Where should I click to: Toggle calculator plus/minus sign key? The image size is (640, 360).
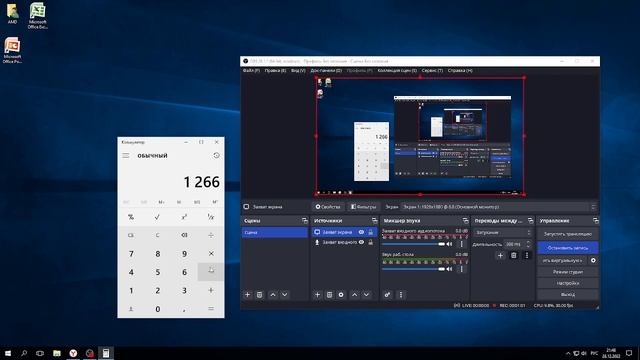click(131, 309)
